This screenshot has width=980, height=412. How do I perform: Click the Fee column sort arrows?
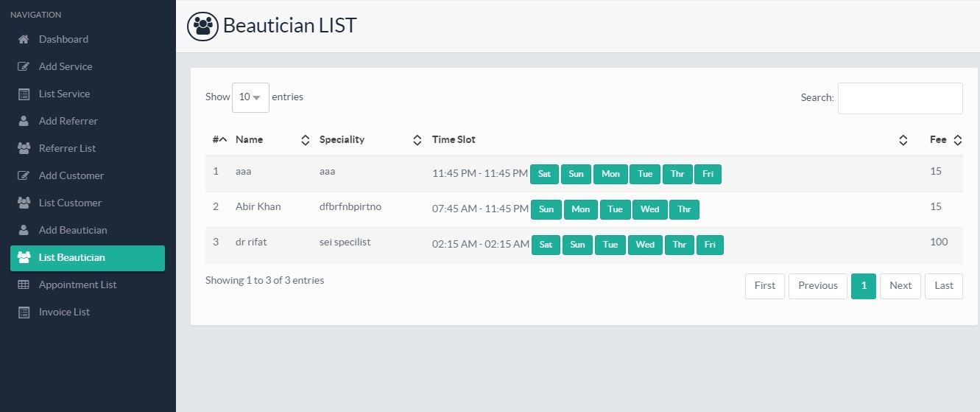pos(958,140)
